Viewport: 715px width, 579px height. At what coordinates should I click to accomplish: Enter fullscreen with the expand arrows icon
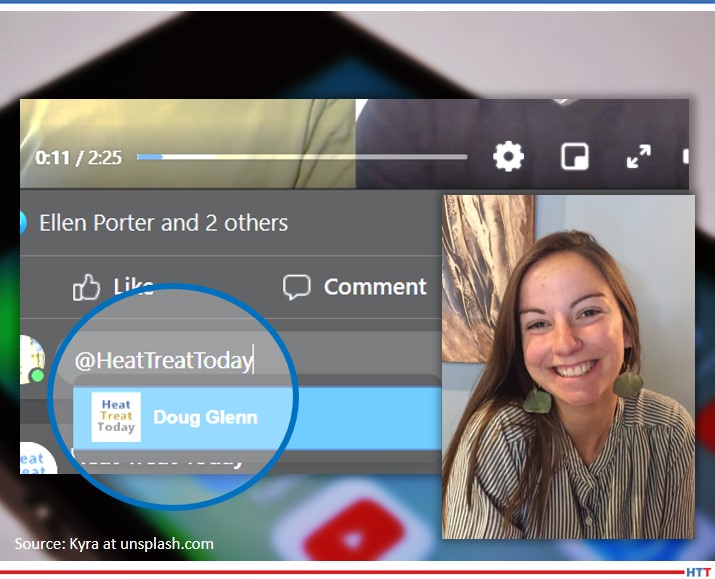pos(638,157)
